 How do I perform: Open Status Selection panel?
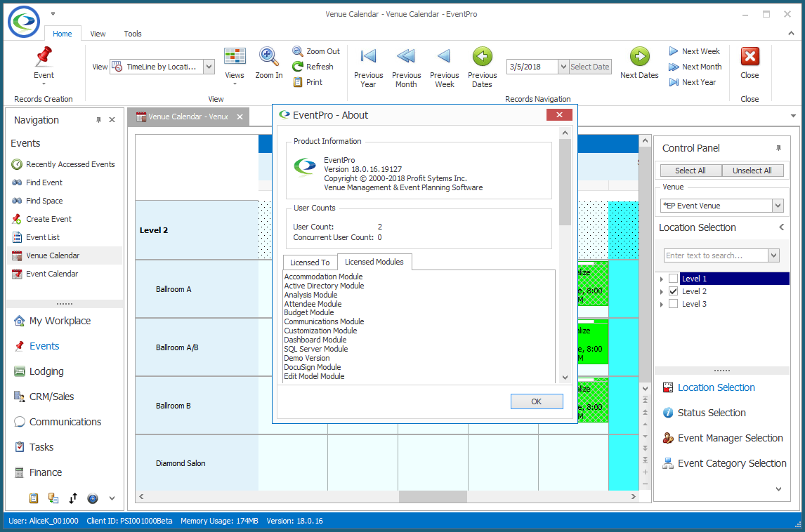tap(704, 413)
